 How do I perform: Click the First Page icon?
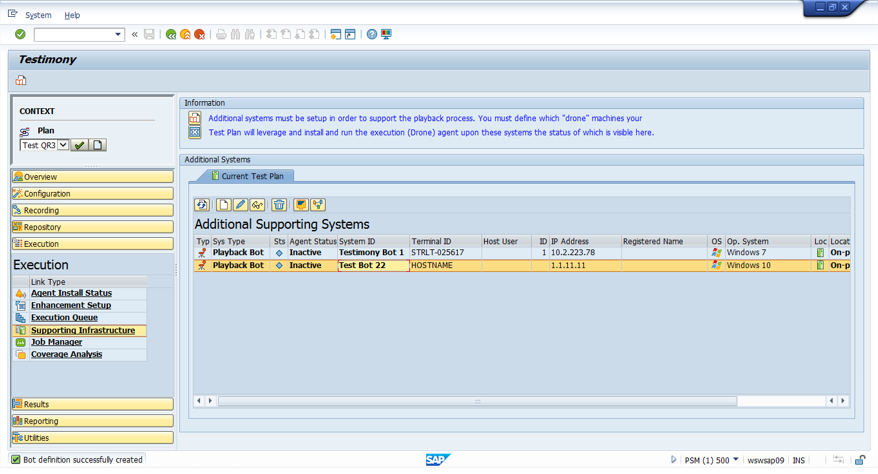point(272,35)
